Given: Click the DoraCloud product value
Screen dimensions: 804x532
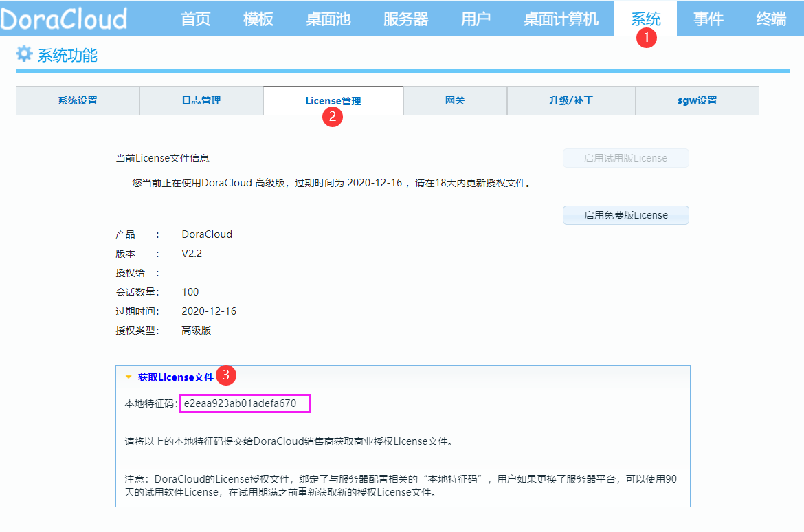Looking at the screenshot, I should point(207,234).
